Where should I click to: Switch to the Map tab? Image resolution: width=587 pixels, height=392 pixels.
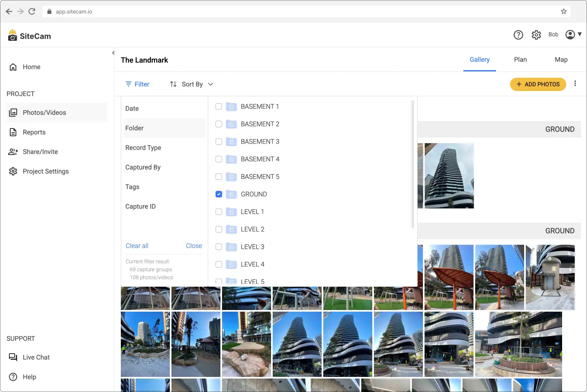(x=561, y=60)
